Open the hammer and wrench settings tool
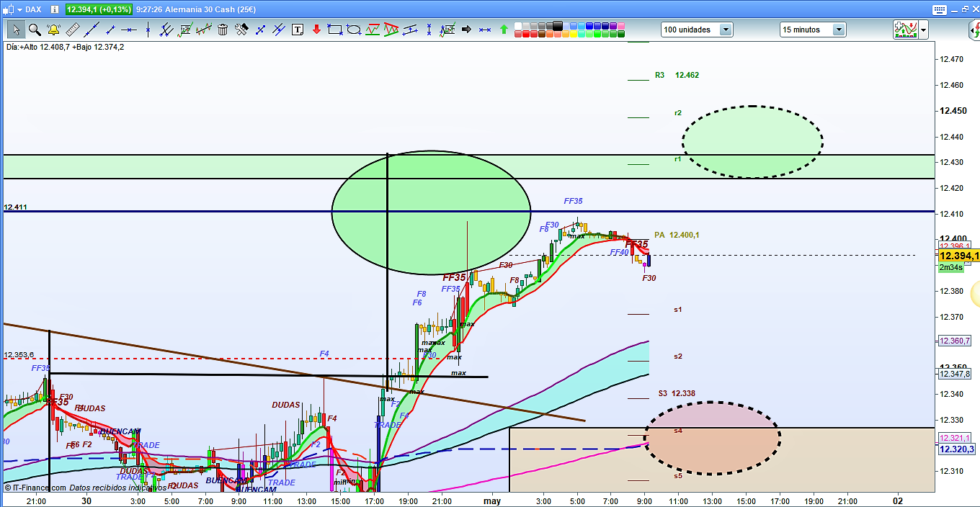This screenshot has height=507, width=980. (x=241, y=30)
